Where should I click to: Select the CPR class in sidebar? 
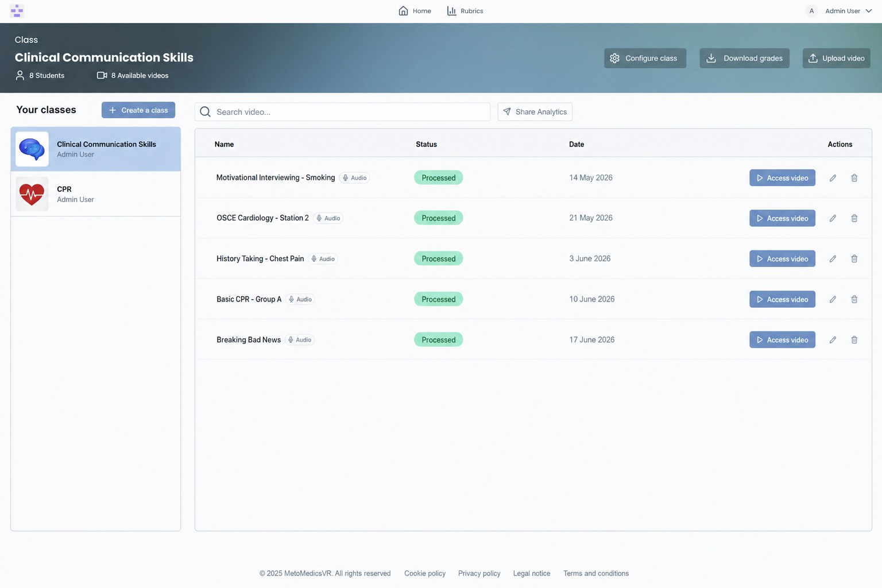[96, 194]
